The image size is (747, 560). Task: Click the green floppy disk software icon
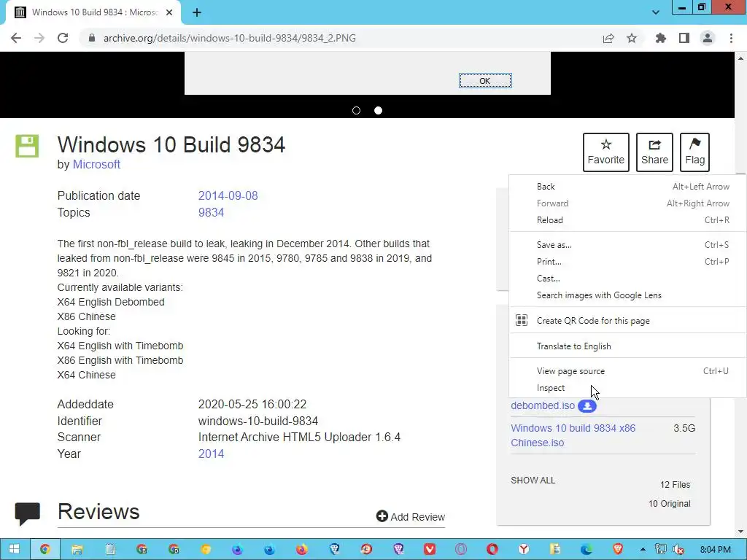[27, 146]
